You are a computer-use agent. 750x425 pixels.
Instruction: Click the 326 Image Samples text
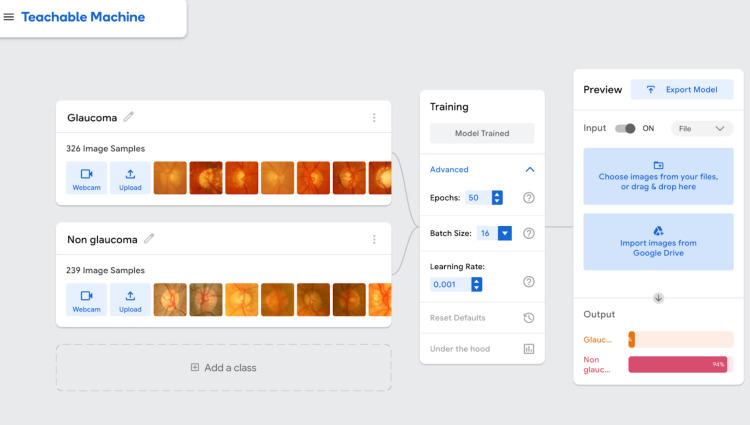105,148
